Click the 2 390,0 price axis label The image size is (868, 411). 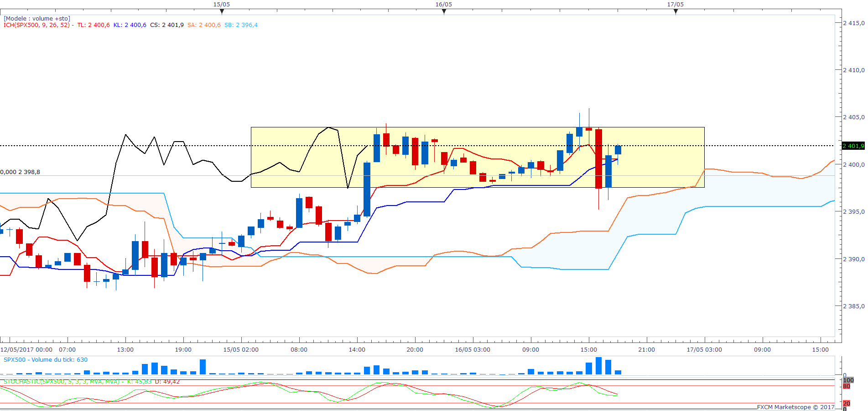coord(853,259)
